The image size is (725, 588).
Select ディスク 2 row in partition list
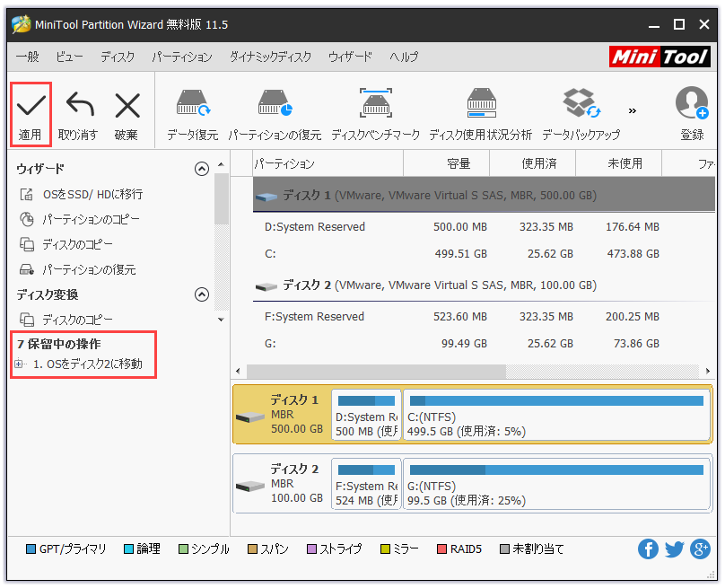[484, 285]
